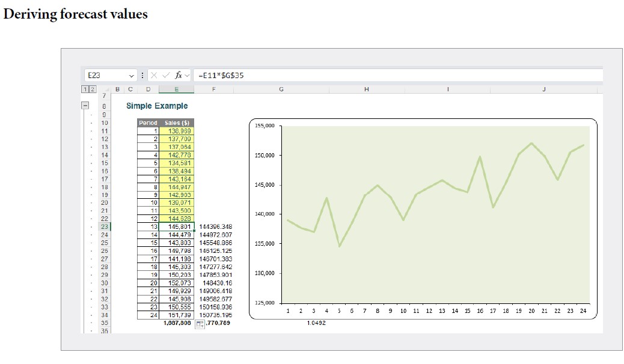The image size is (624, 364).
Task: Select row 23 by its row header
Action: (x=105, y=226)
